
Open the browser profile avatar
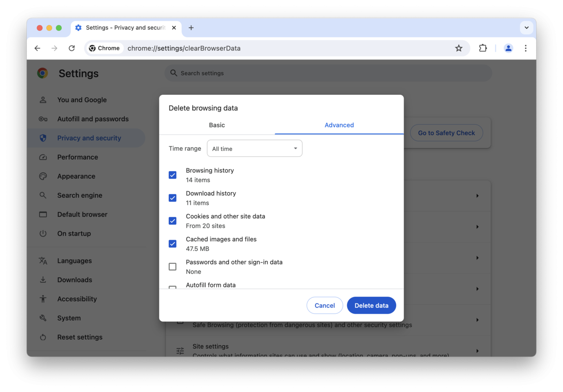coord(508,48)
